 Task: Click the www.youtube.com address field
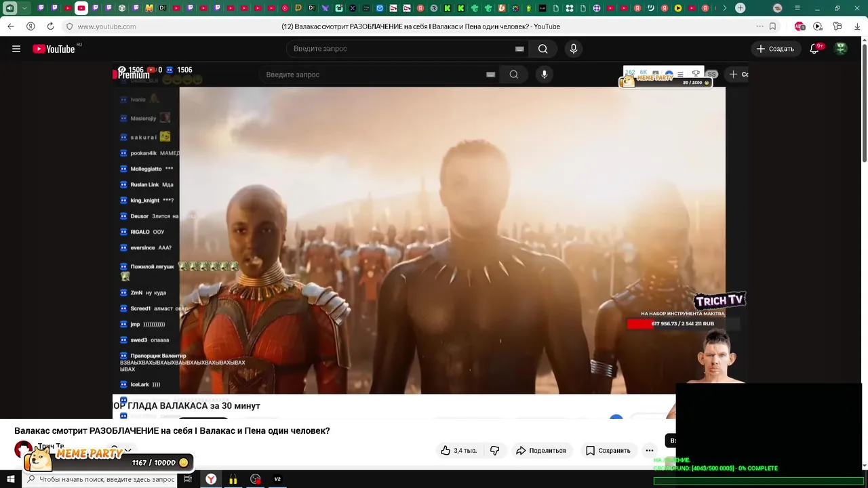[x=106, y=26]
